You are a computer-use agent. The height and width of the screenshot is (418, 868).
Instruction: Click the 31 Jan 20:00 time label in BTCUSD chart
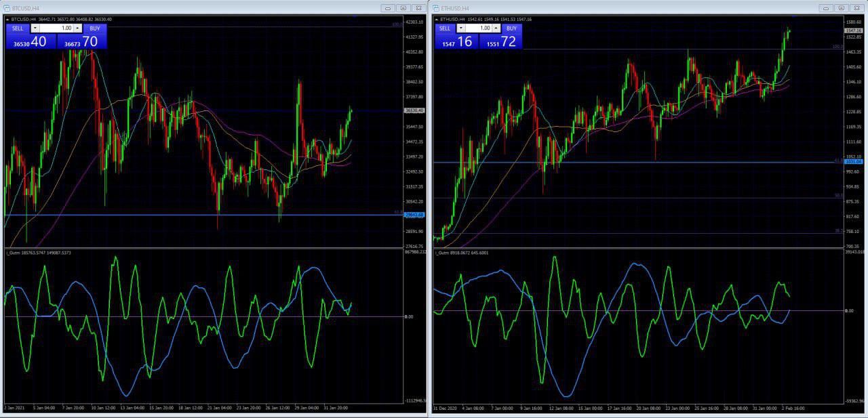[335, 408]
